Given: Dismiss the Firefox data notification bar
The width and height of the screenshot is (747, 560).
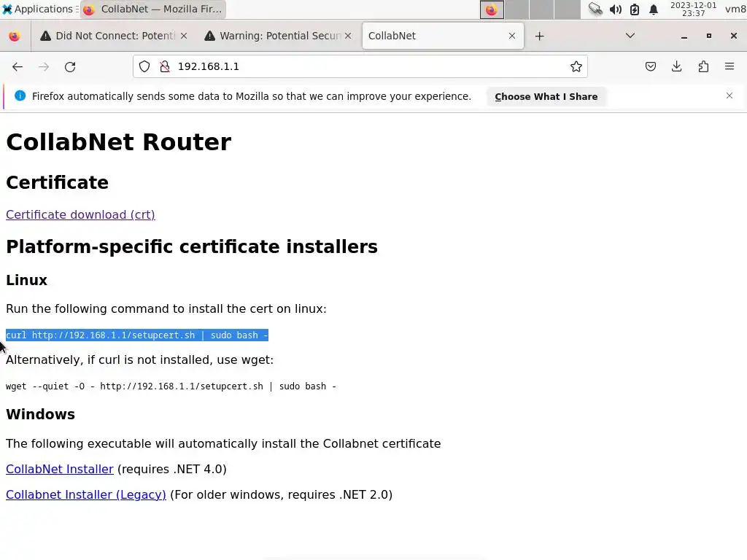Looking at the screenshot, I should point(729,96).
